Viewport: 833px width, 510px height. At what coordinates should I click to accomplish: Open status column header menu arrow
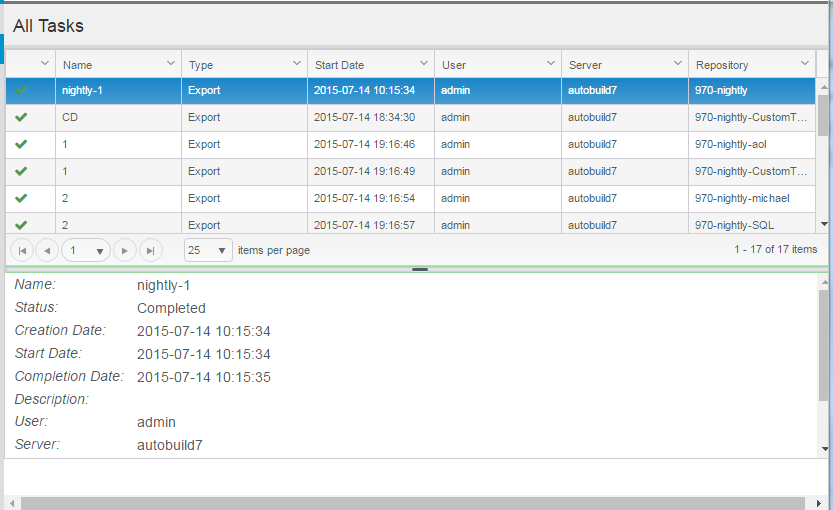pos(45,63)
